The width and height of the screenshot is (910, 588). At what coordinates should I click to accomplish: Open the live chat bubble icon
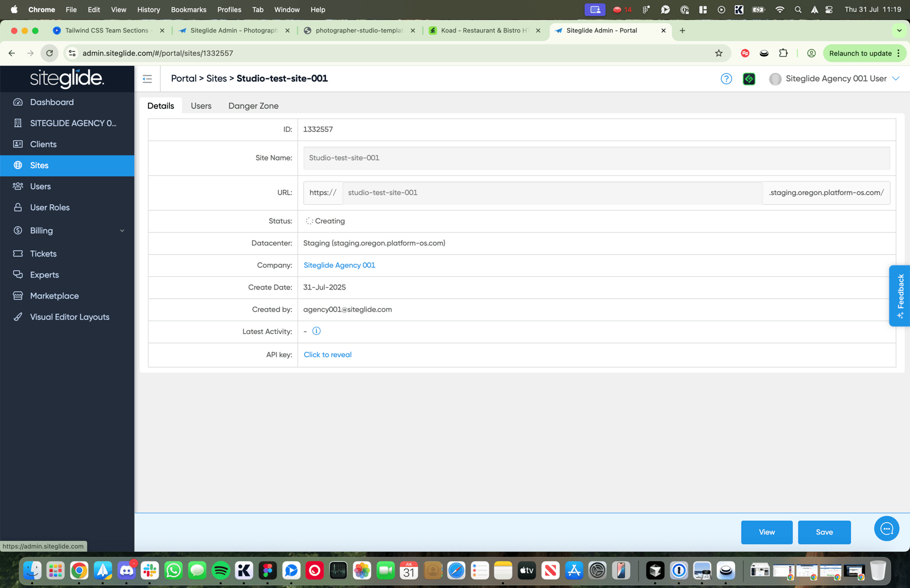point(887,529)
